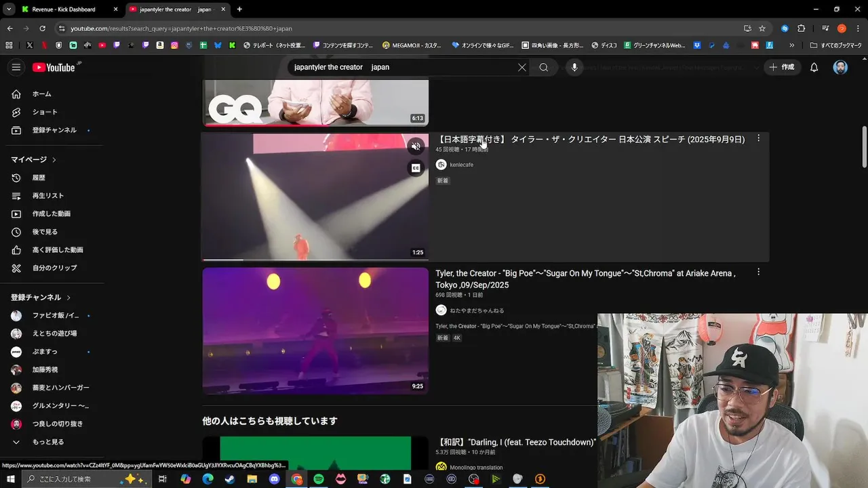
Task: Open more options for the Big Poe video
Action: [x=758, y=272]
